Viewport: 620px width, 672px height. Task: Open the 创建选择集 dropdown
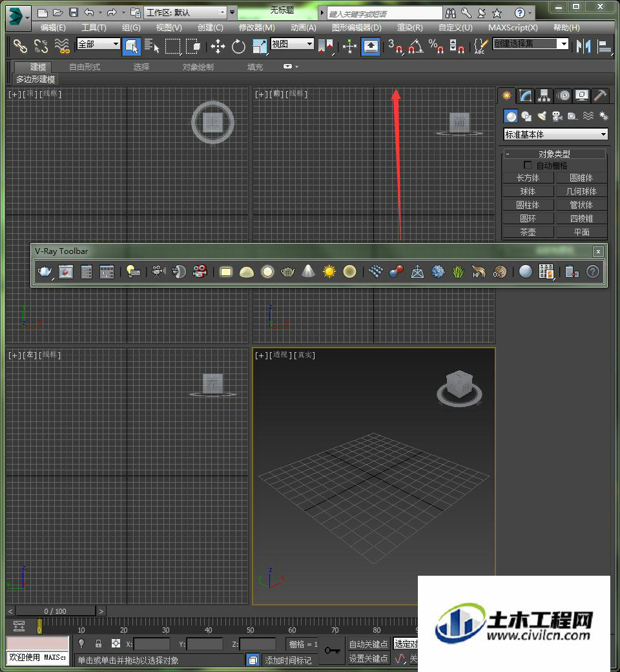531,44
